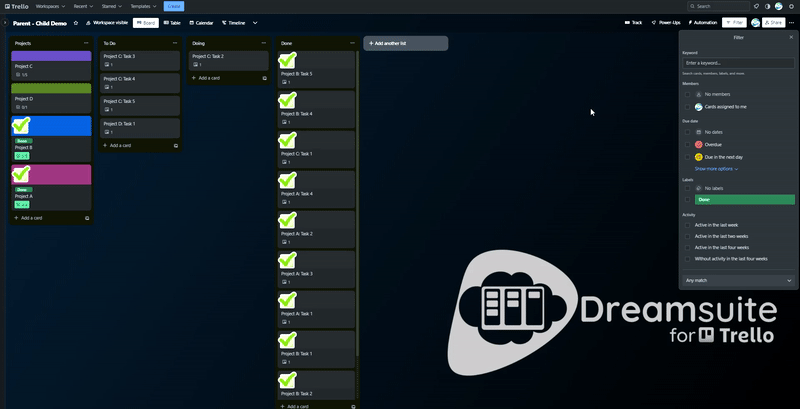Create card from template in Projects list
Screen dimensions: 800x409
click(87, 218)
